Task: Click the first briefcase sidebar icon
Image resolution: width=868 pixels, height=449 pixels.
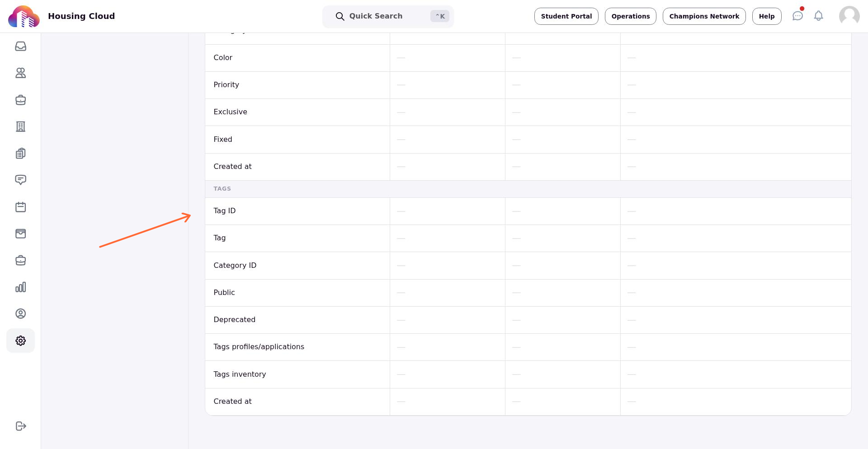Action: point(20,100)
